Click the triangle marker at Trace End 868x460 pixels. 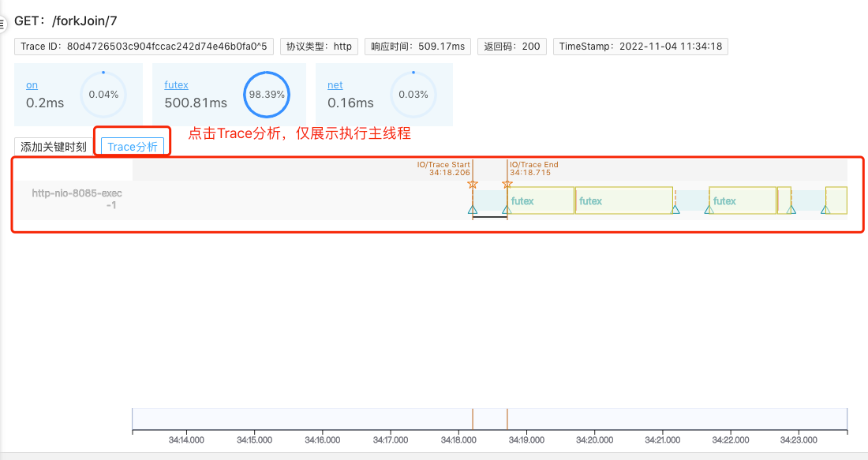pyautogui.click(x=507, y=209)
